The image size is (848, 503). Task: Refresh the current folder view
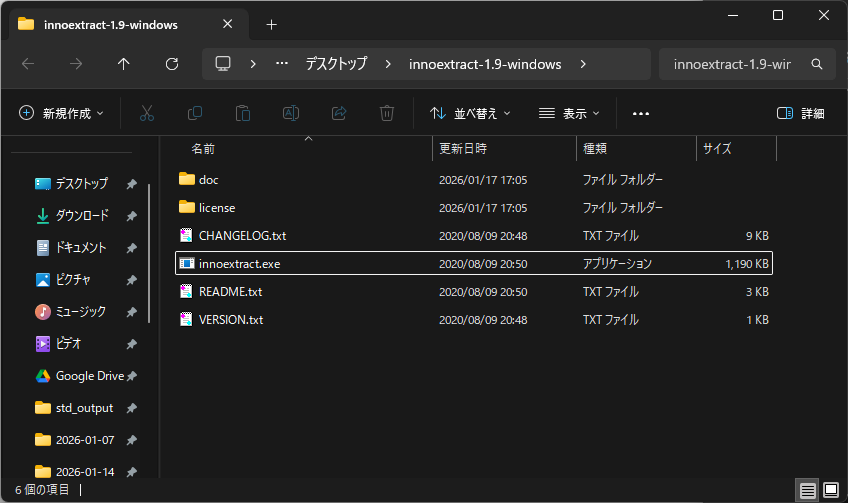[x=172, y=64]
